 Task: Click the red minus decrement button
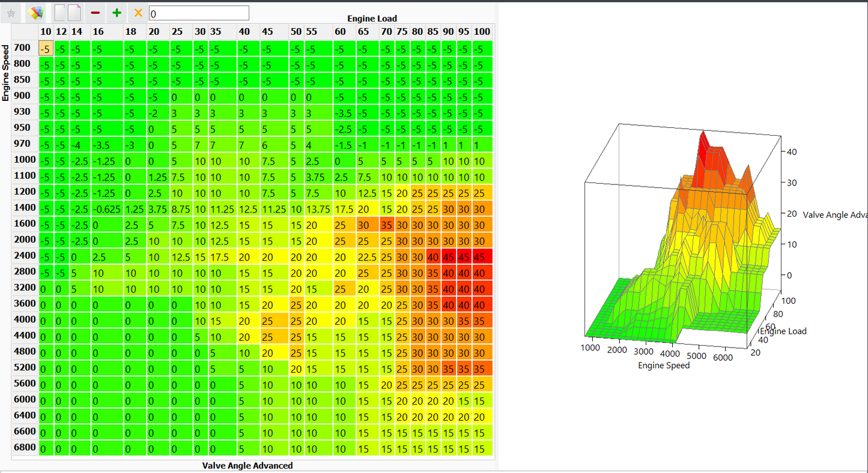(96, 13)
